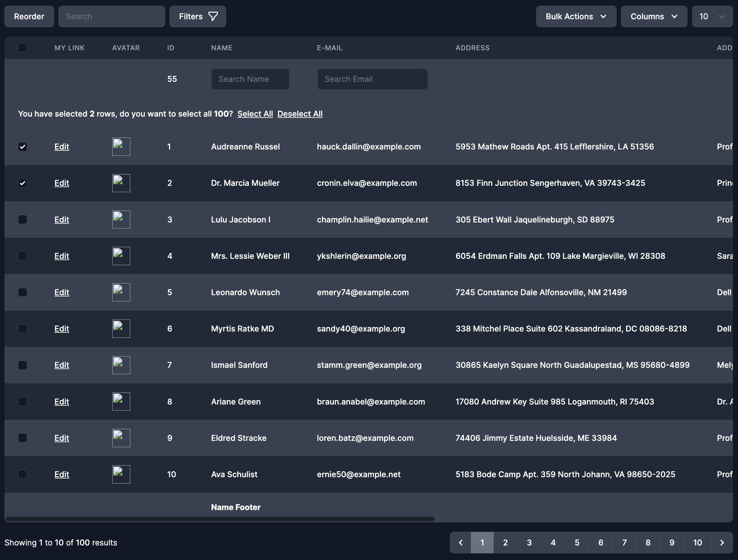The height and width of the screenshot is (560, 738).
Task: Uncheck Dr. Marcia Mueller's row checkbox
Action: point(22,183)
